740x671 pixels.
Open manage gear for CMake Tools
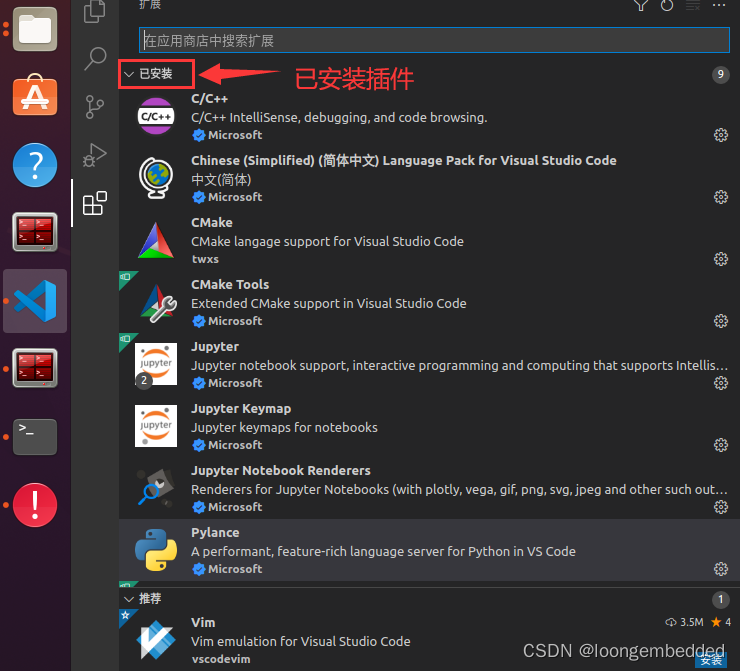(x=721, y=321)
